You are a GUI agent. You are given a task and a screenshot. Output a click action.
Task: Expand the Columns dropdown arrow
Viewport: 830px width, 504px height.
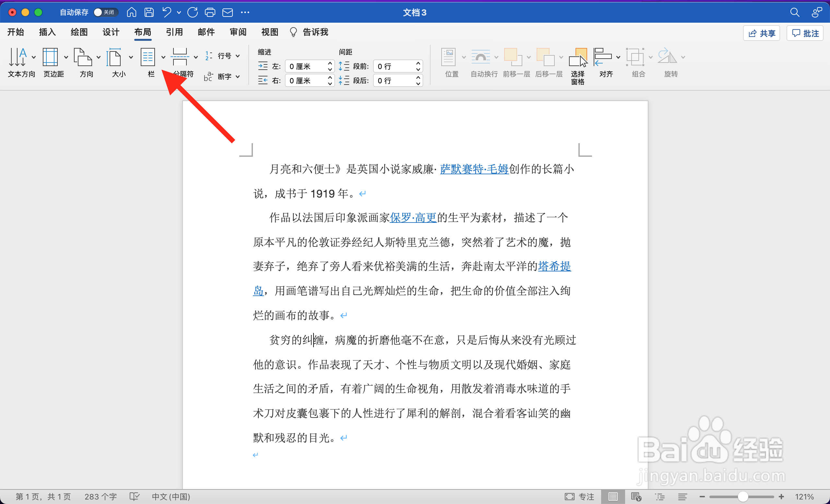[163, 57]
